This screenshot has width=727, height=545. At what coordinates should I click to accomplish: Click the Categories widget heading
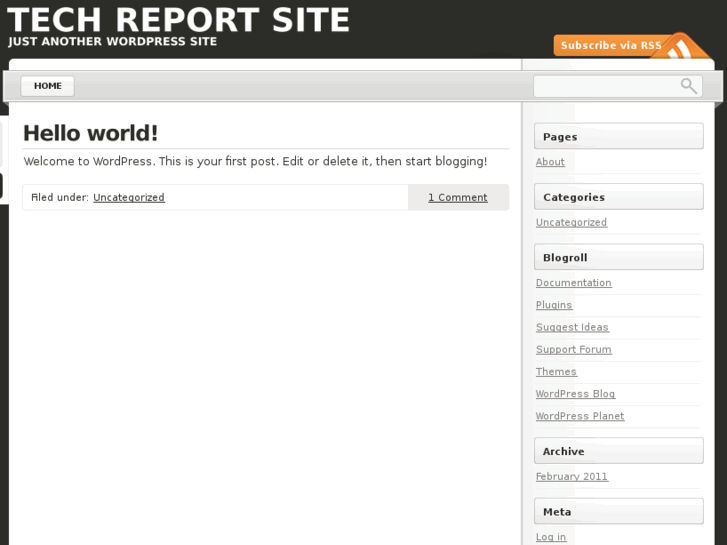coord(619,197)
